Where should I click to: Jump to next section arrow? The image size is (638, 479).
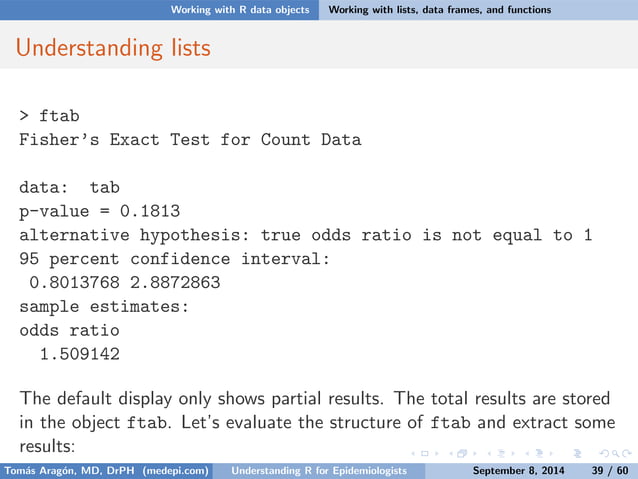(551, 453)
